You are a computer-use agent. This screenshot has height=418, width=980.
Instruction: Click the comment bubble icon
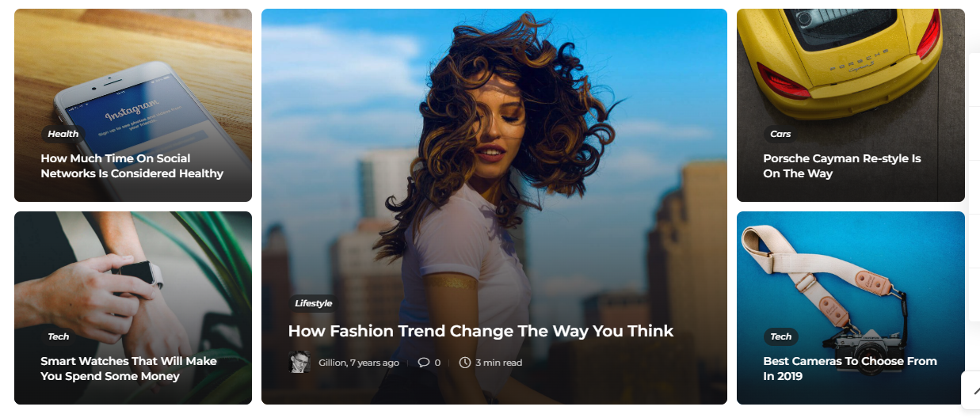click(x=424, y=363)
